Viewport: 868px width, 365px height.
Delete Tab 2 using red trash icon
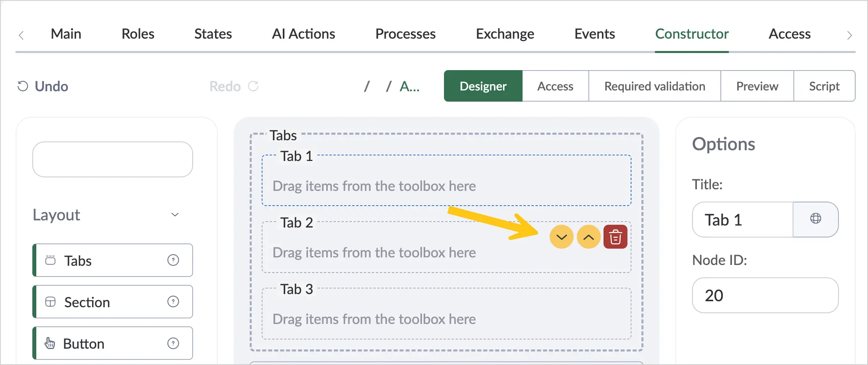[x=615, y=237]
